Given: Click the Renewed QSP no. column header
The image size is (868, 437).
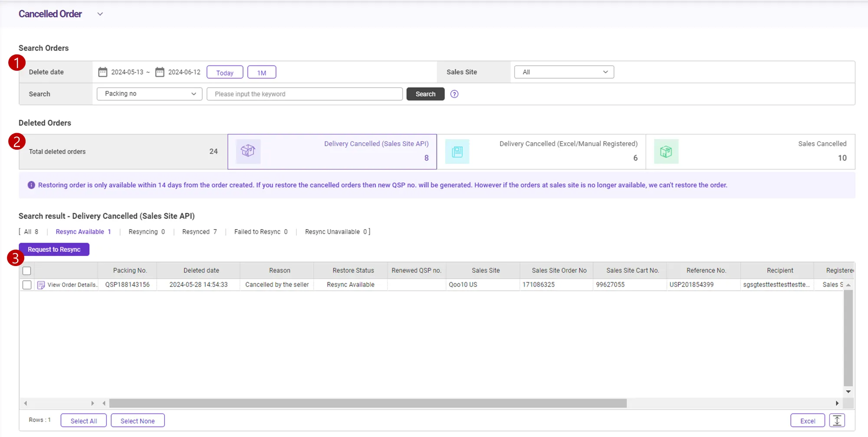Looking at the screenshot, I should tap(417, 270).
